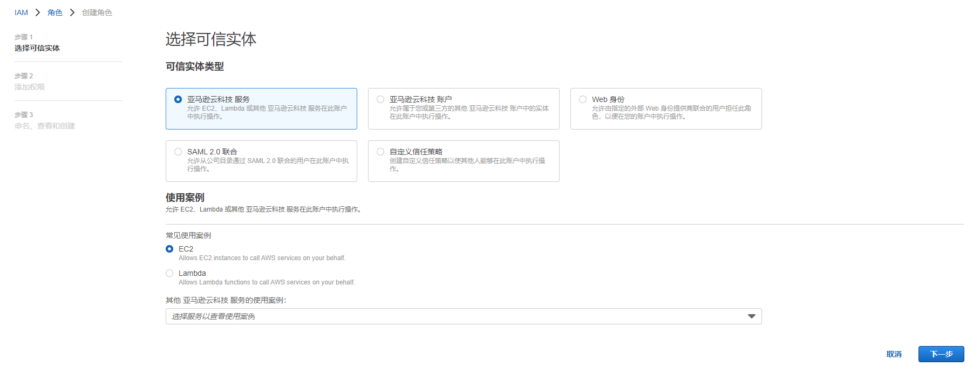Click the 亚马逊云科技 服务 card description text
Image resolution: width=980 pixels, height=373 pixels.
tap(267, 112)
